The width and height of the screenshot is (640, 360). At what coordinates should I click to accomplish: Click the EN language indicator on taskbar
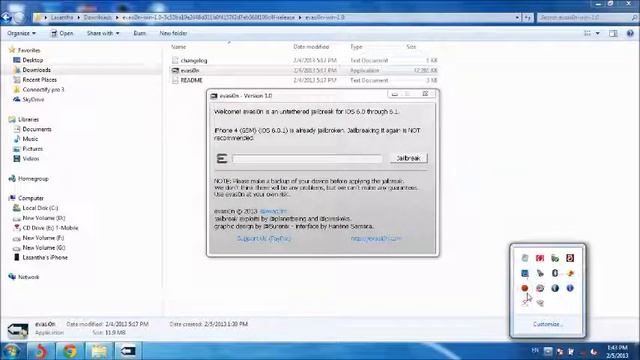535,351
